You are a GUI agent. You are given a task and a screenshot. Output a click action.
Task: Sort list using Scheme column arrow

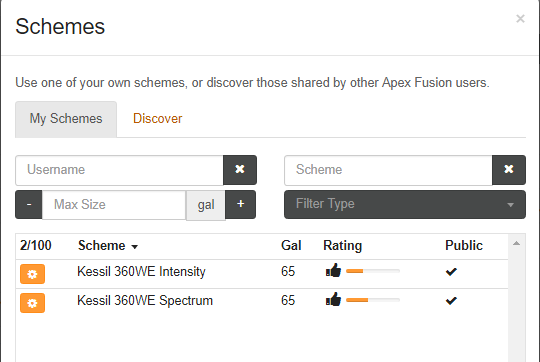click(135, 247)
